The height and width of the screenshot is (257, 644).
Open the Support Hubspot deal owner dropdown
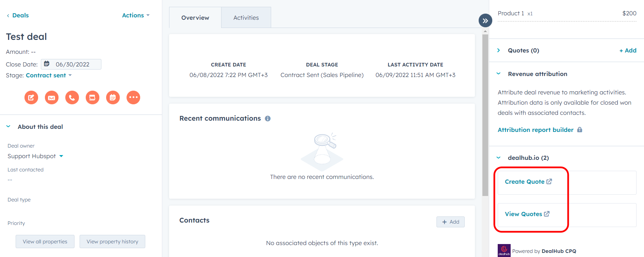coord(35,156)
